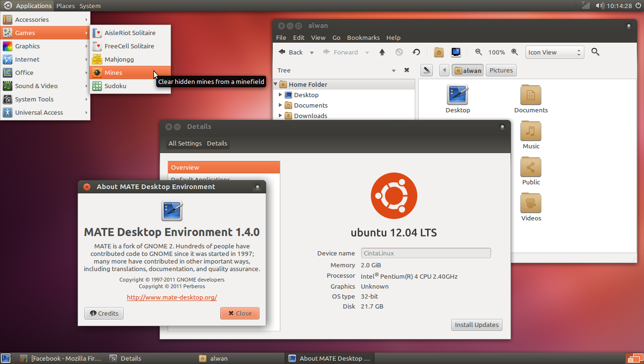This screenshot has width=644, height=364.
Task: Open the volume control in top panel
Action: point(599,6)
